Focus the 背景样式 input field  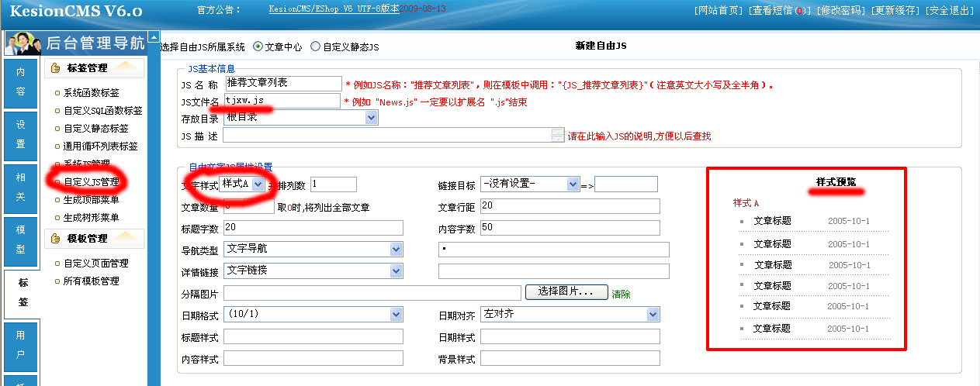pyautogui.click(x=570, y=358)
